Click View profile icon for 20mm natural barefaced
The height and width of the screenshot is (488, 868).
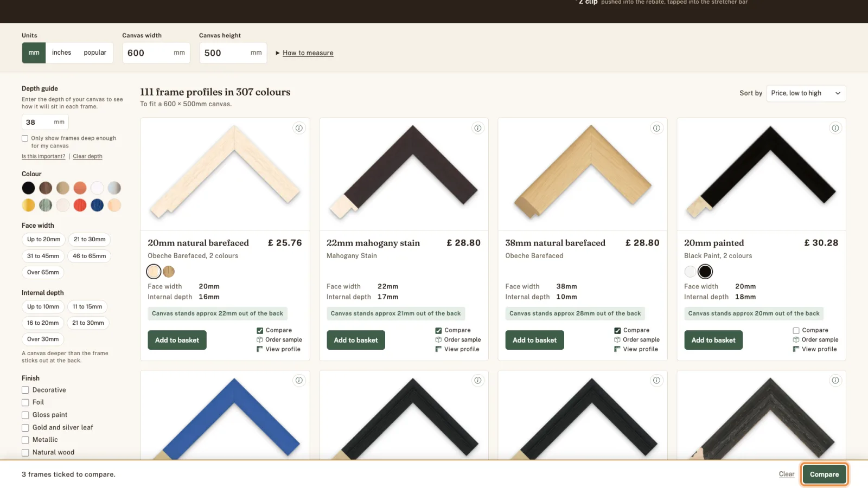[x=260, y=349]
